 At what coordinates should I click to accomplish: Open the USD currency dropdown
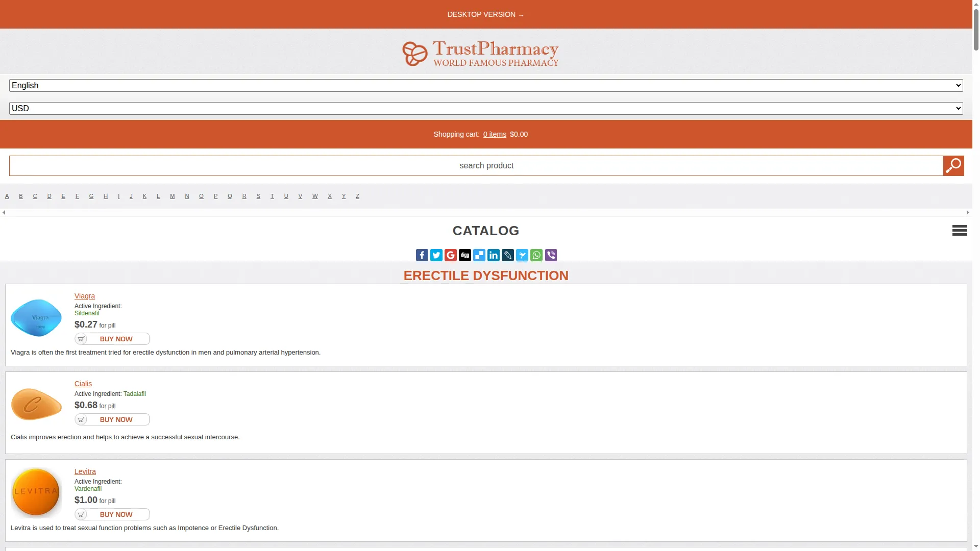click(486, 109)
